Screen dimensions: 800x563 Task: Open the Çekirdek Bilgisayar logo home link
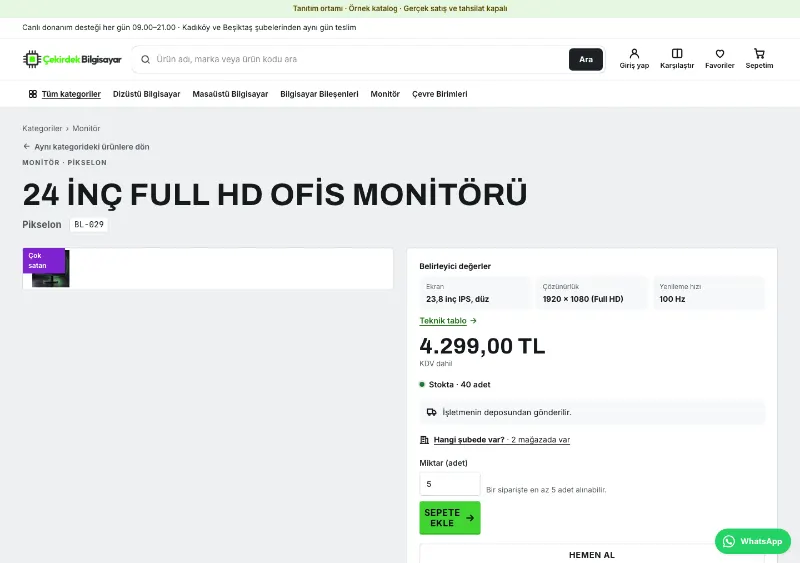(x=72, y=59)
